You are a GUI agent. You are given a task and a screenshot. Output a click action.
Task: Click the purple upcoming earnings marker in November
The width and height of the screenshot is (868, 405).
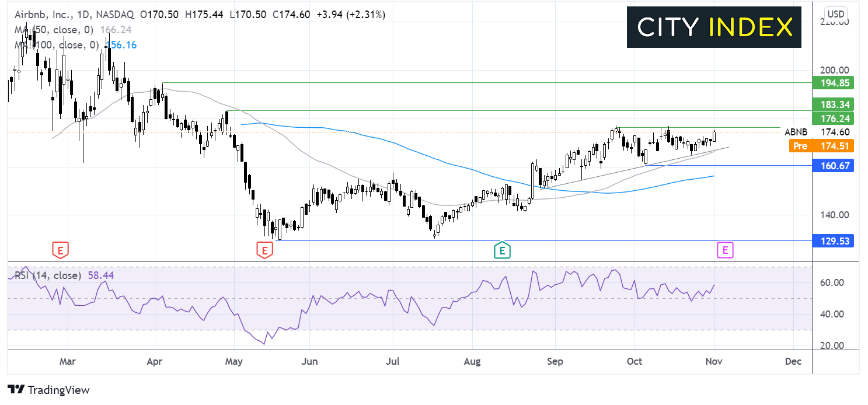[x=724, y=250]
